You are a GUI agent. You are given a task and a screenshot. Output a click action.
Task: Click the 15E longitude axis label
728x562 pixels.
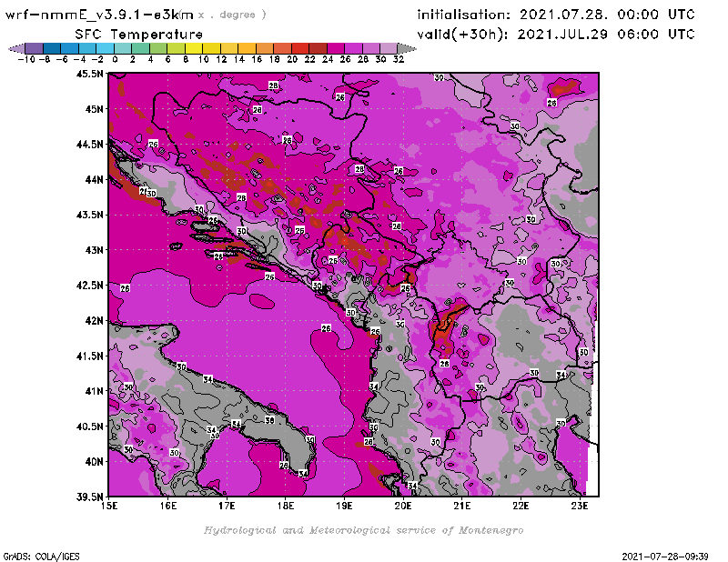point(109,505)
